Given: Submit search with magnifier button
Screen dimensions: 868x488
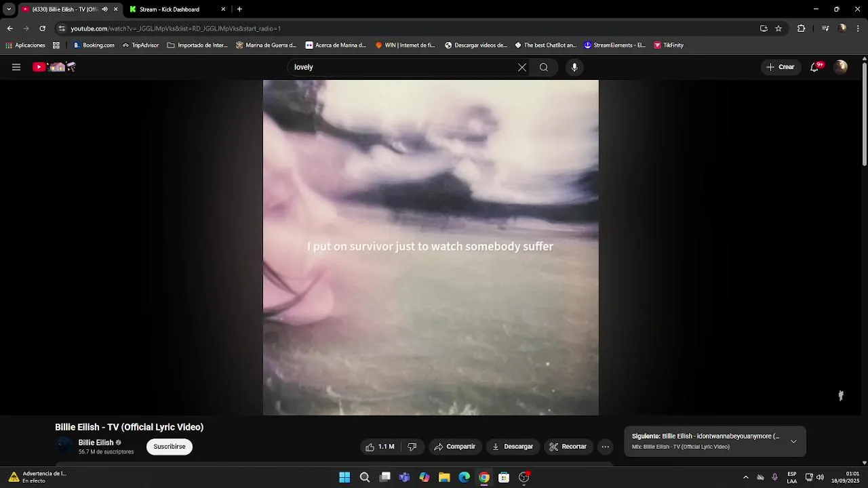Looking at the screenshot, I should click(544, 67).
